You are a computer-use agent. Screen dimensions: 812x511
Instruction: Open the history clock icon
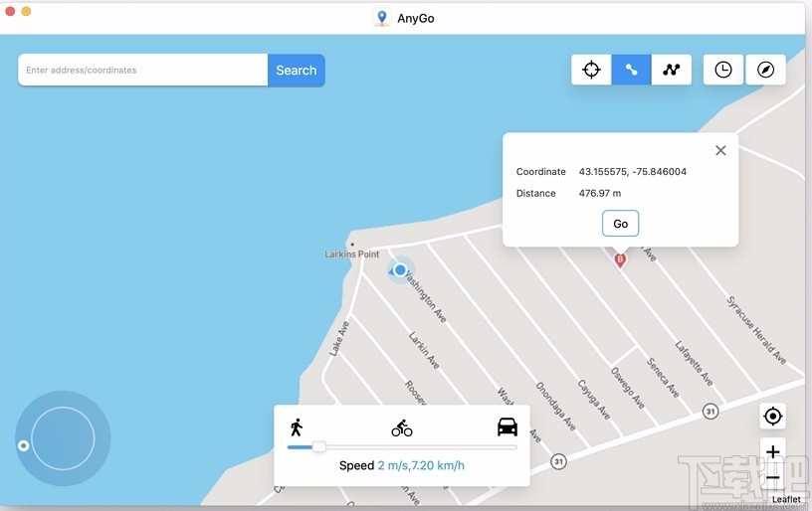tap(722, 70)
